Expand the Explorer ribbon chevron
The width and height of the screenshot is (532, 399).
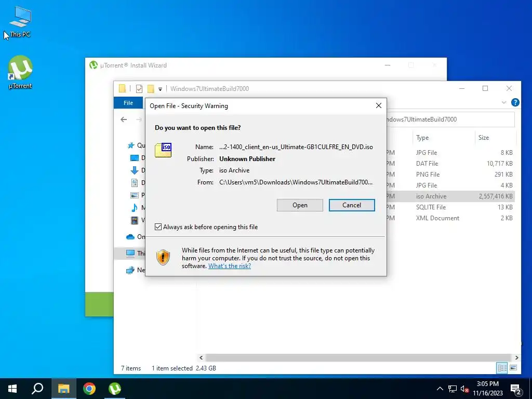pos(504,102)
